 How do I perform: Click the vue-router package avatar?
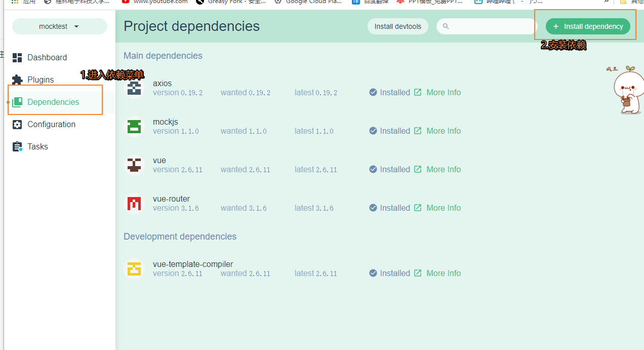pyautogui.click(x=134, y=204)
